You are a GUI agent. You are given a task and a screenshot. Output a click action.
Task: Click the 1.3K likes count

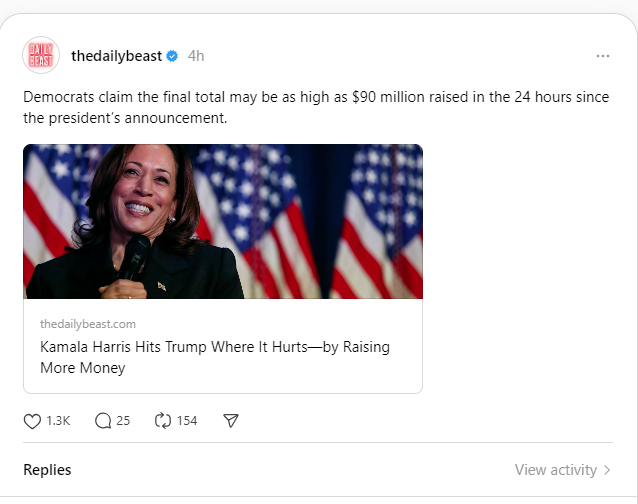58,421
